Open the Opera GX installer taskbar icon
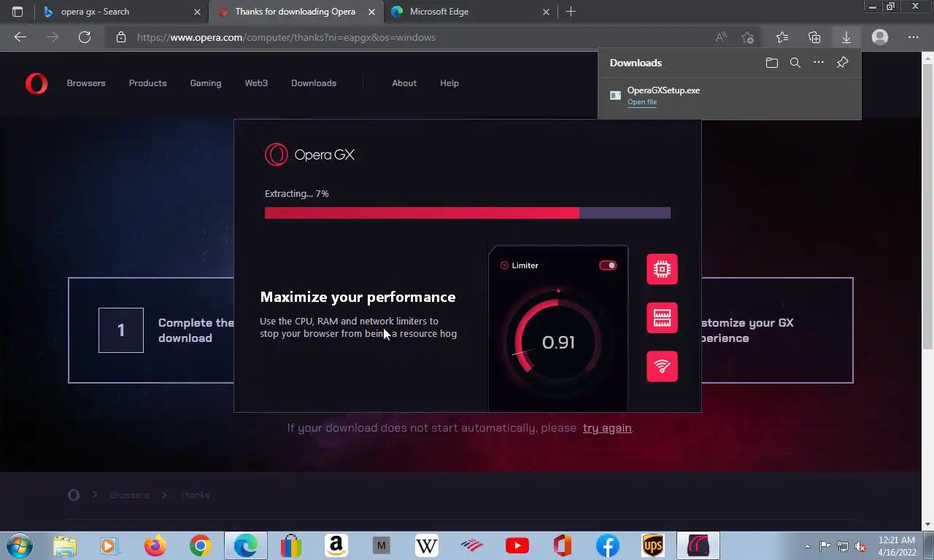 [x=698, y=545]
